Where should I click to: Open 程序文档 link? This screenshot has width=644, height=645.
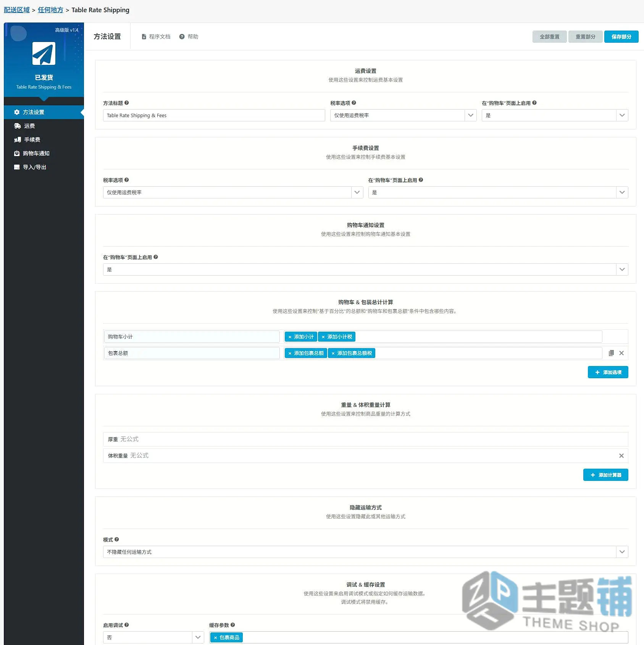coord(156,37)
